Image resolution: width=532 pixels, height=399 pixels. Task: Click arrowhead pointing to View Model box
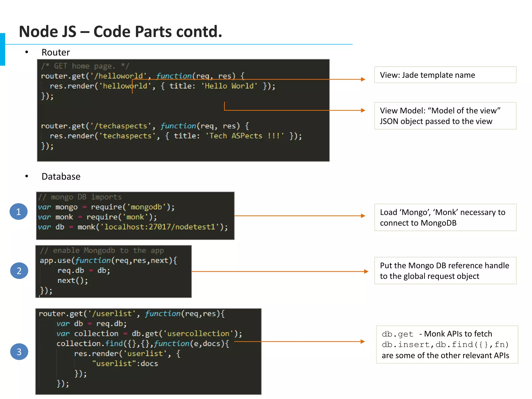tap(363, 110)
